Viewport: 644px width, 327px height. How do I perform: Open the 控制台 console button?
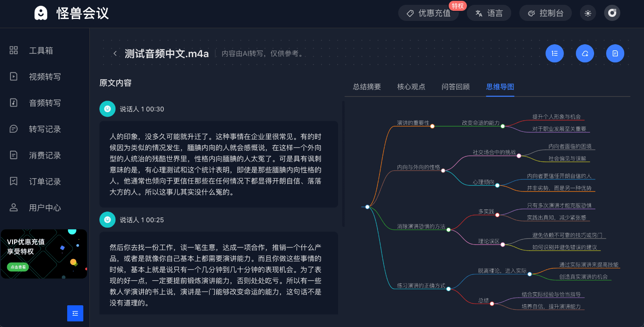545,13
